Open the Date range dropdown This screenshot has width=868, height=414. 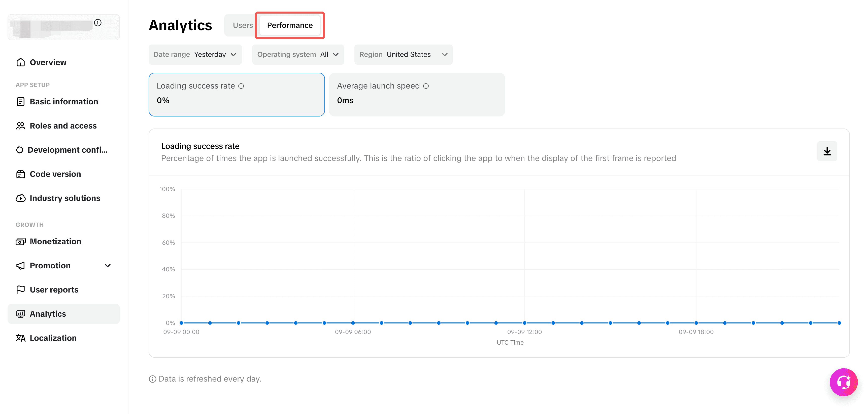[x=195, y=55]
